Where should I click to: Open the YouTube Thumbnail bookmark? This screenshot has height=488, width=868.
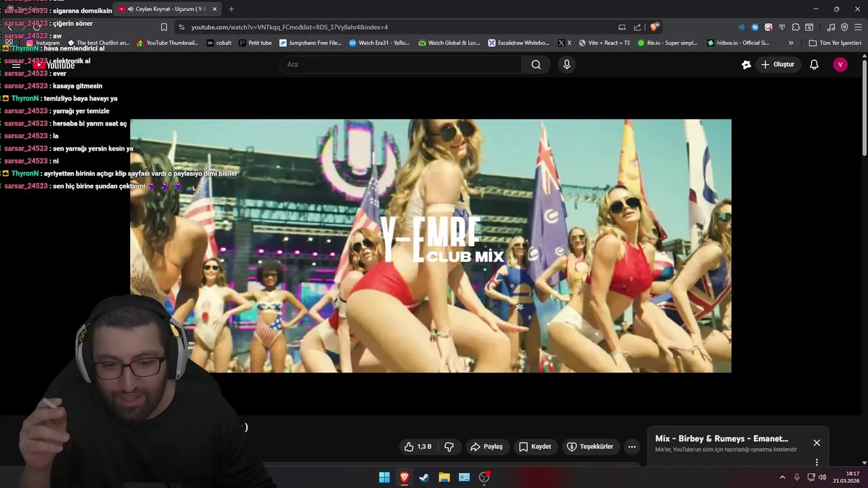point(167,43)
